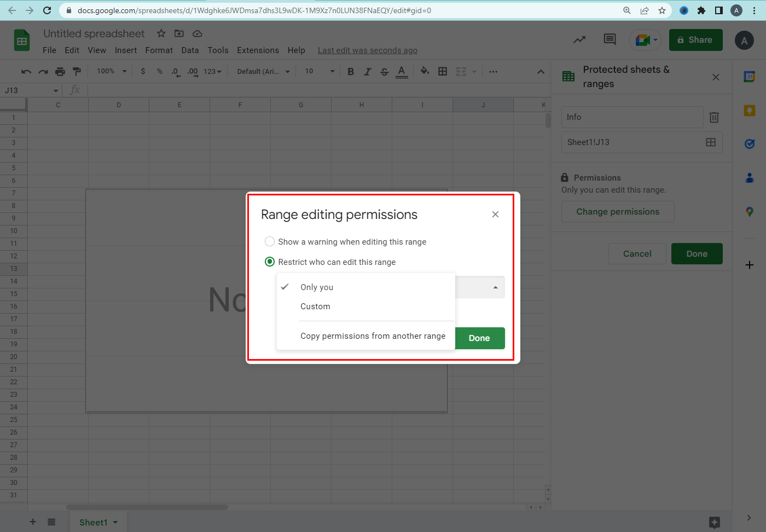Collapse the restriction dropdown arrow
766x532 pixels.
click(495, 287)
